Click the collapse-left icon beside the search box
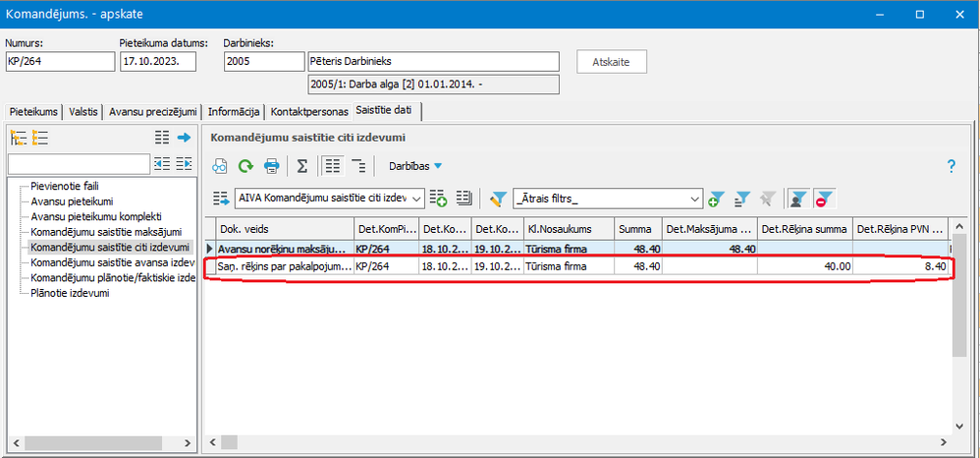980x458 pixels. (162, 163)
